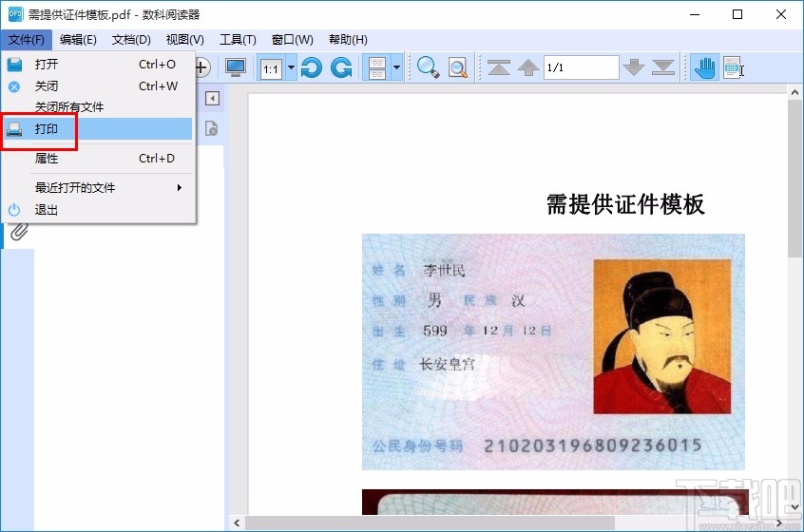This screenshot has width=804, height=532.
Task: Select 关闭所有文件 menu entry
Action: tap(98, 107)
